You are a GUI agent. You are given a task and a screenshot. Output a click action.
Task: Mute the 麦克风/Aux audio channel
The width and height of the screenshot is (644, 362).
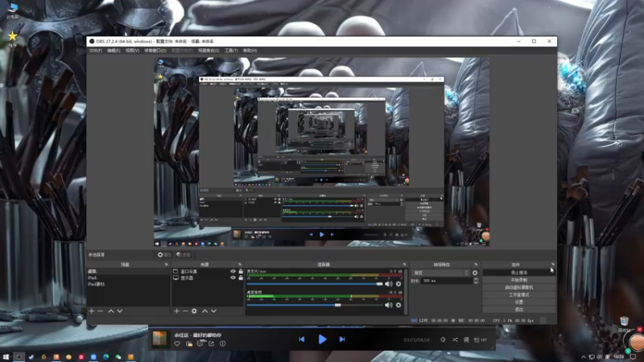tap(389, 284)
